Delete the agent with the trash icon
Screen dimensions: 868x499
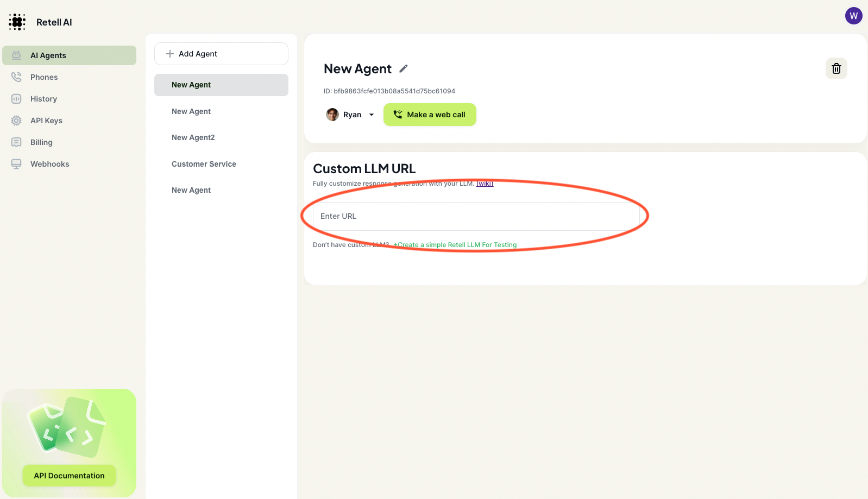(836, 68)
